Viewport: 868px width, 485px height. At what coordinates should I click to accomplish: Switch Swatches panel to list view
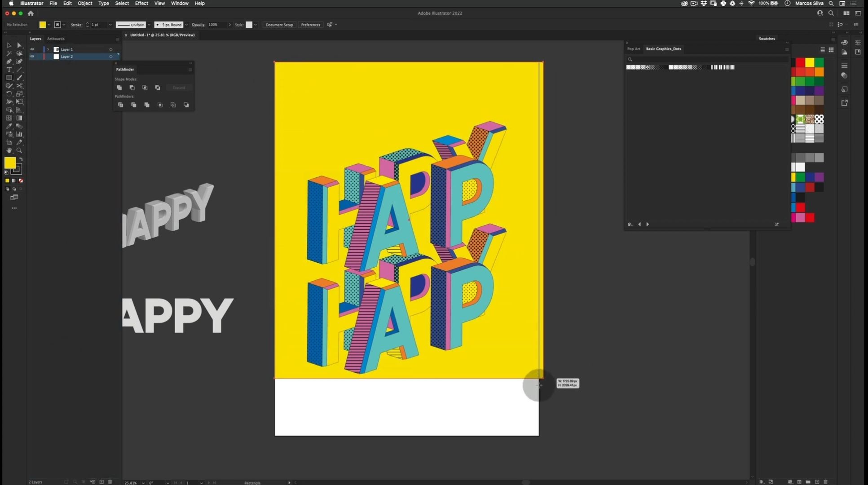[823, 50]
